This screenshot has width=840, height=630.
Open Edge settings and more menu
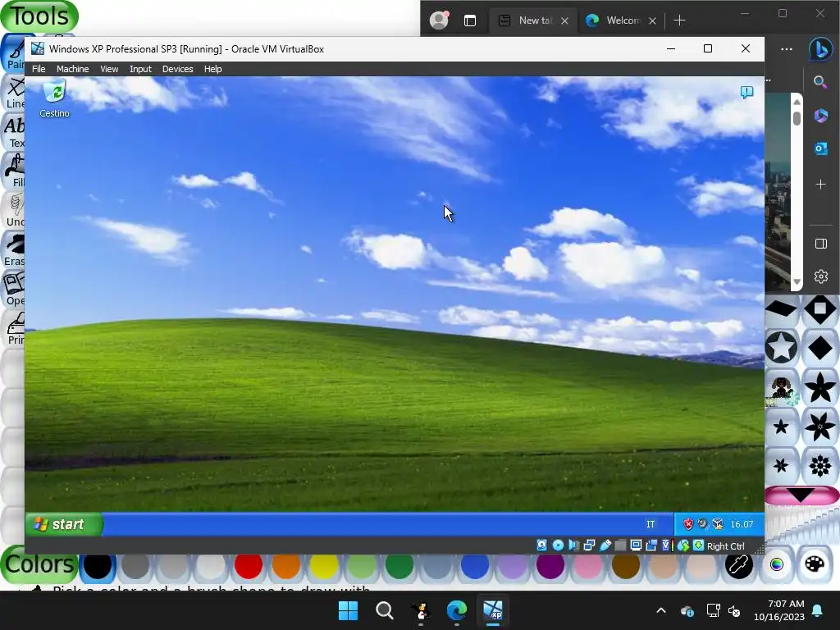tap(787, 49)
